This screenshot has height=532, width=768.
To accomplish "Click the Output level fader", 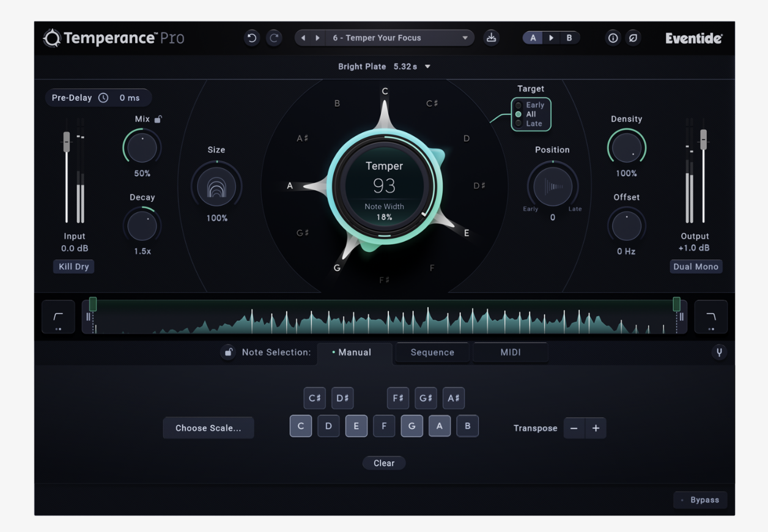I will click(704, 139).
